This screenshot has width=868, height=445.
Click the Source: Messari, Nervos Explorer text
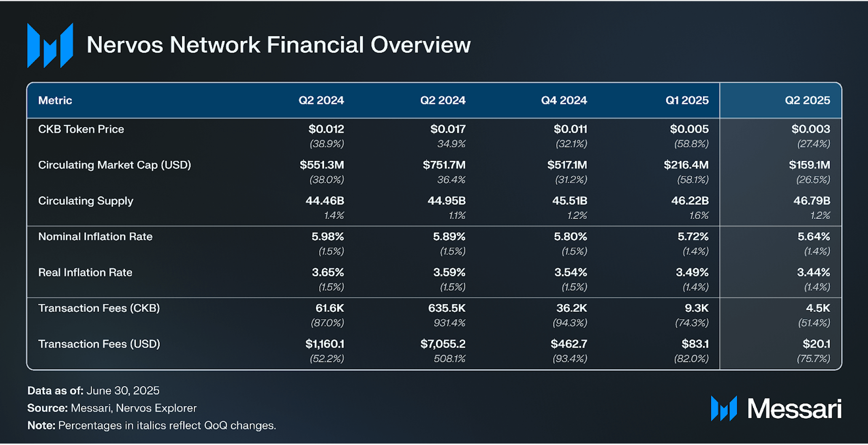point(112,408)
